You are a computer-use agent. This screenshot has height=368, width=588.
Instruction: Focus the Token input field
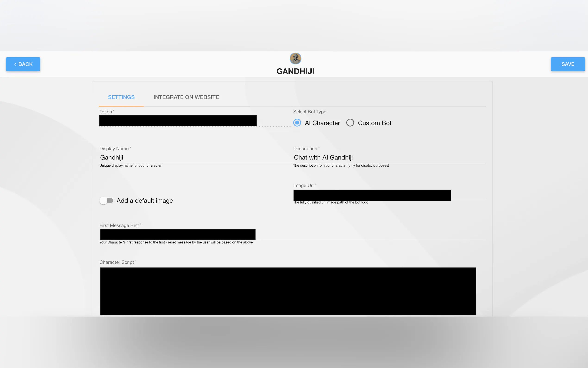[x=178, y=121]
